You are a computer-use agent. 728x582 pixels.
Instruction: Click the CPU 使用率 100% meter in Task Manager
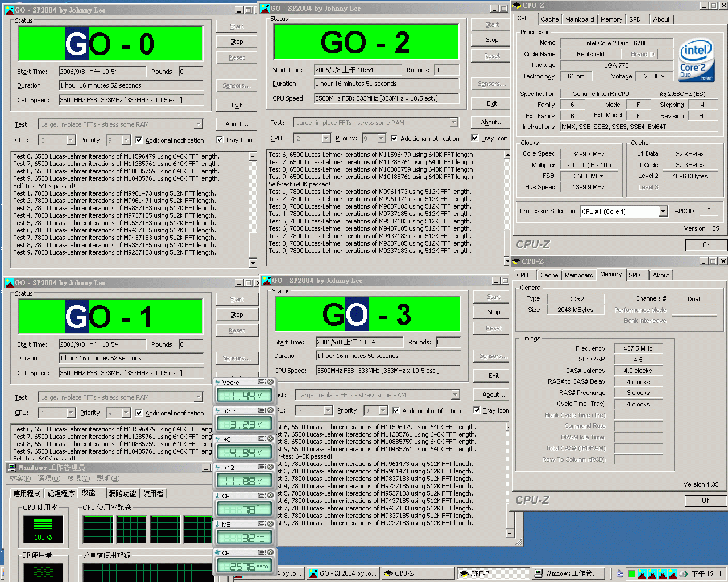(43, 529)
